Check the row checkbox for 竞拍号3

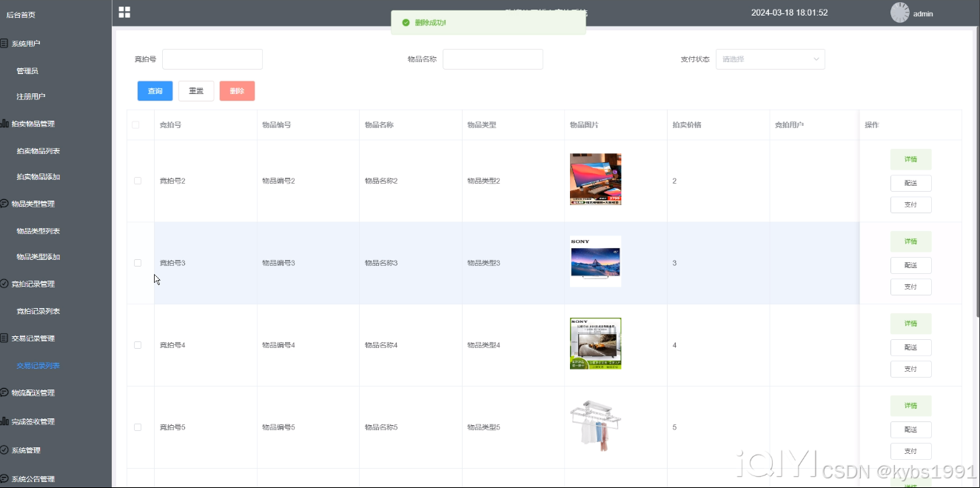click(137, 263)
